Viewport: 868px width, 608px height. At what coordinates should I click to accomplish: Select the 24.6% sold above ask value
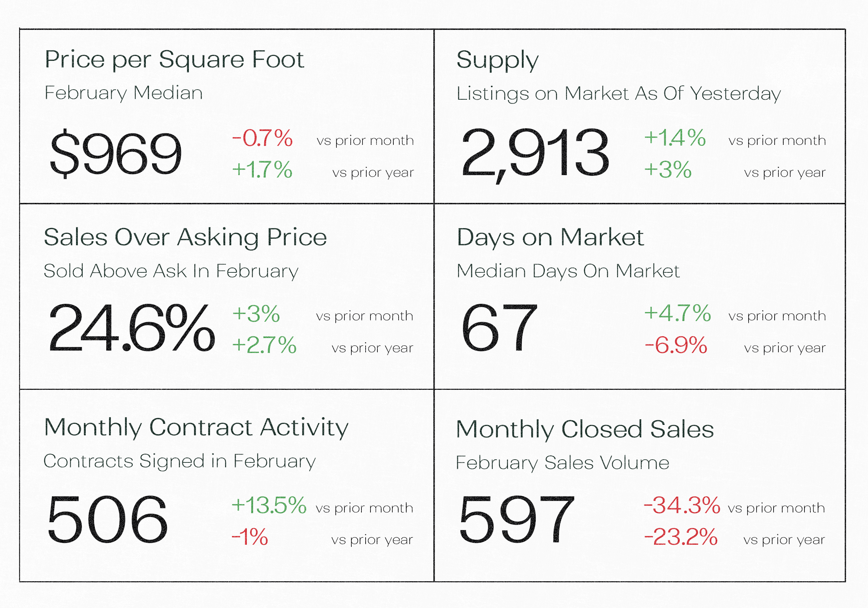click(132, 328)
